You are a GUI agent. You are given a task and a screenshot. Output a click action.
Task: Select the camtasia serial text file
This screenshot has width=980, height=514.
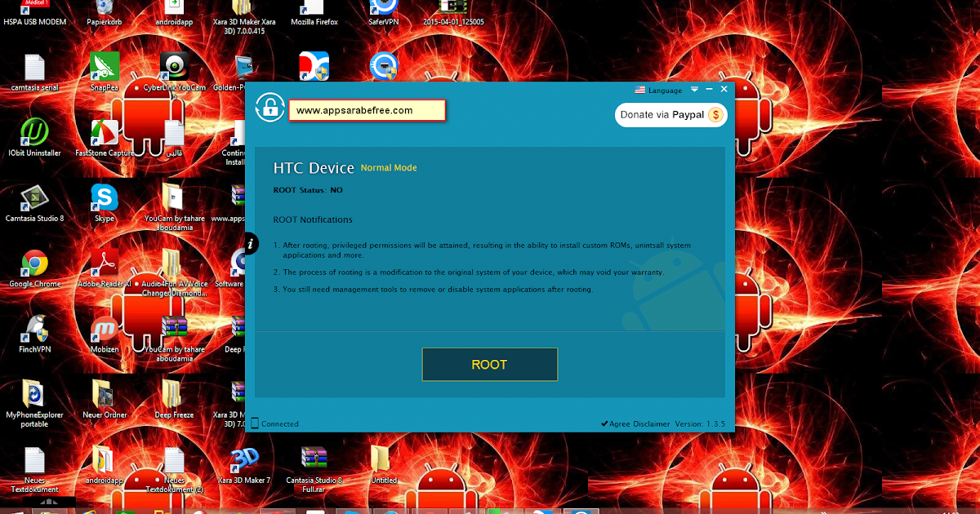[x=34, y=73]
